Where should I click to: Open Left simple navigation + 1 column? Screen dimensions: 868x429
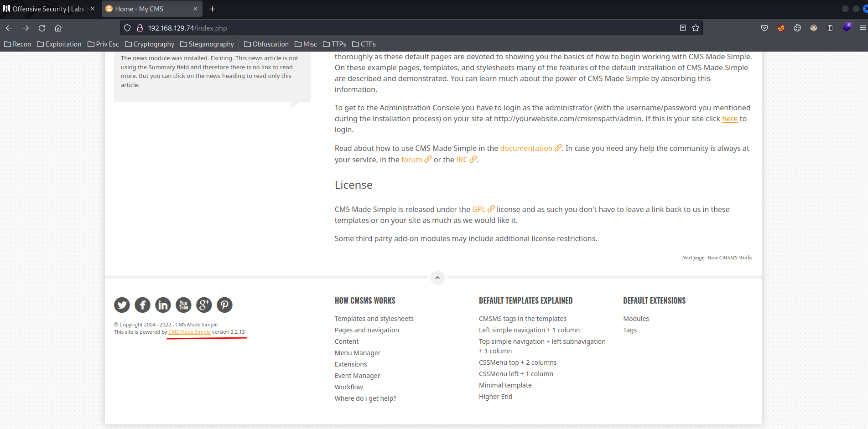pyautogui.click(x=529, y=330)
